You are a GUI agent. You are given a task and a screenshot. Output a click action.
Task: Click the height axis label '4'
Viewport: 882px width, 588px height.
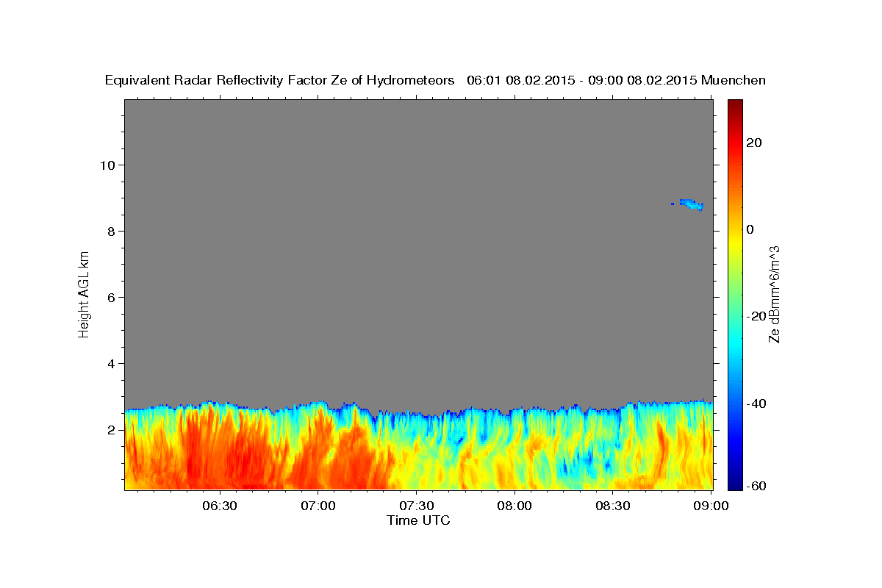click(x=112, y=363)
